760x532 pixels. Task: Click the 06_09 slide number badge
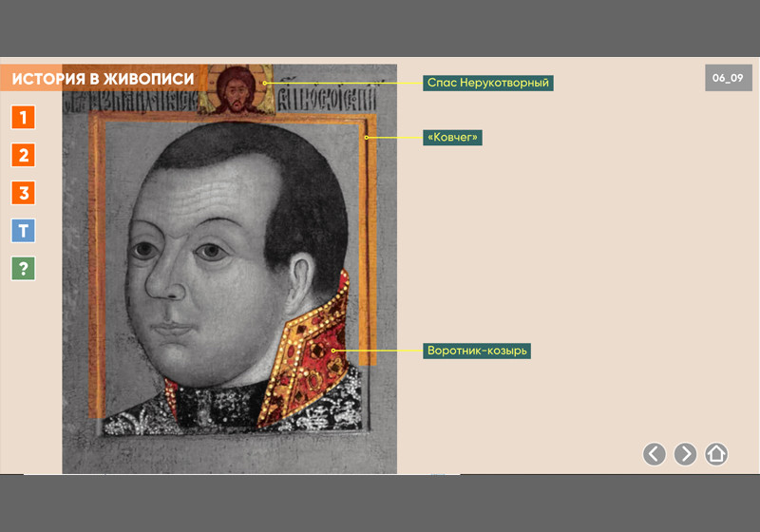[x=728, y=78]
